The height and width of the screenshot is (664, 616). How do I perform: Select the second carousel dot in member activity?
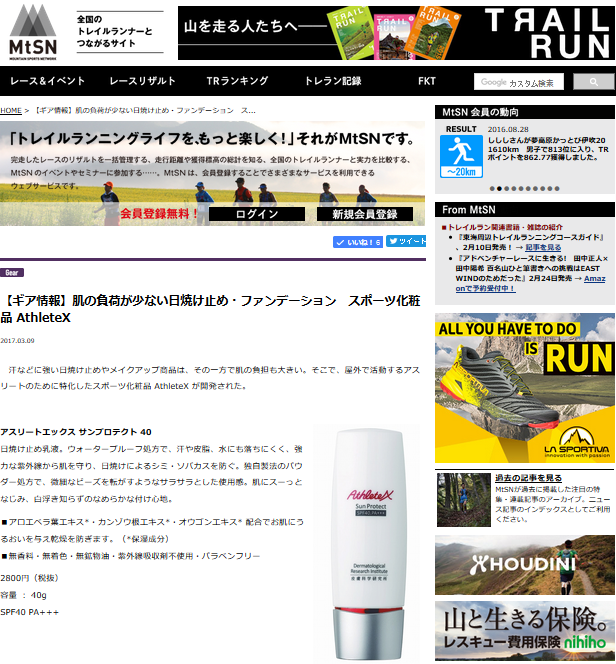coord(499,188)
